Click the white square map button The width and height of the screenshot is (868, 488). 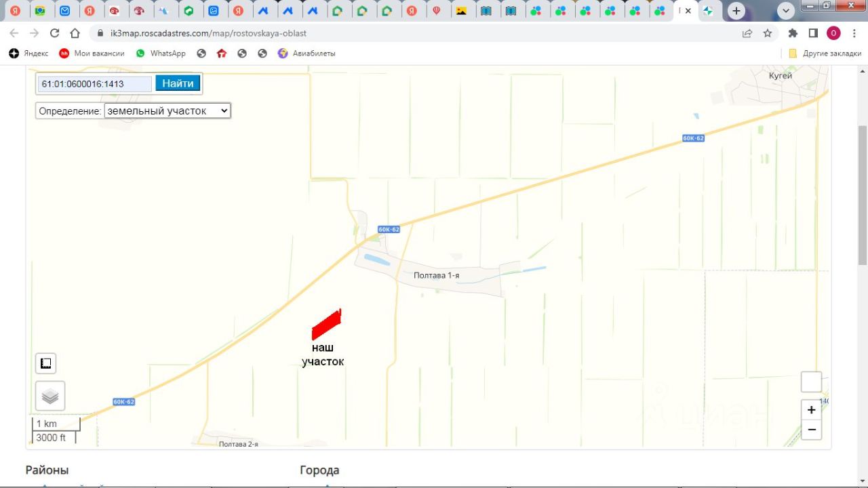pos(812,382)
